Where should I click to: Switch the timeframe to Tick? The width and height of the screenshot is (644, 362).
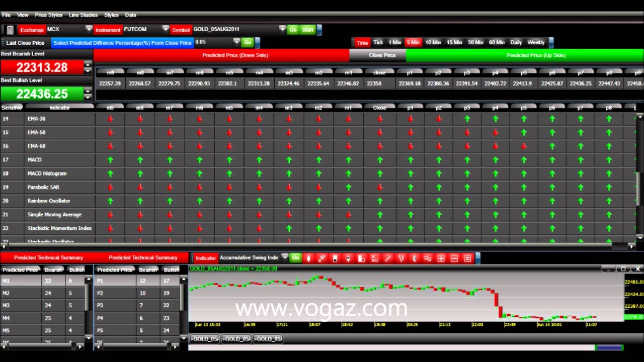[378, 43]
